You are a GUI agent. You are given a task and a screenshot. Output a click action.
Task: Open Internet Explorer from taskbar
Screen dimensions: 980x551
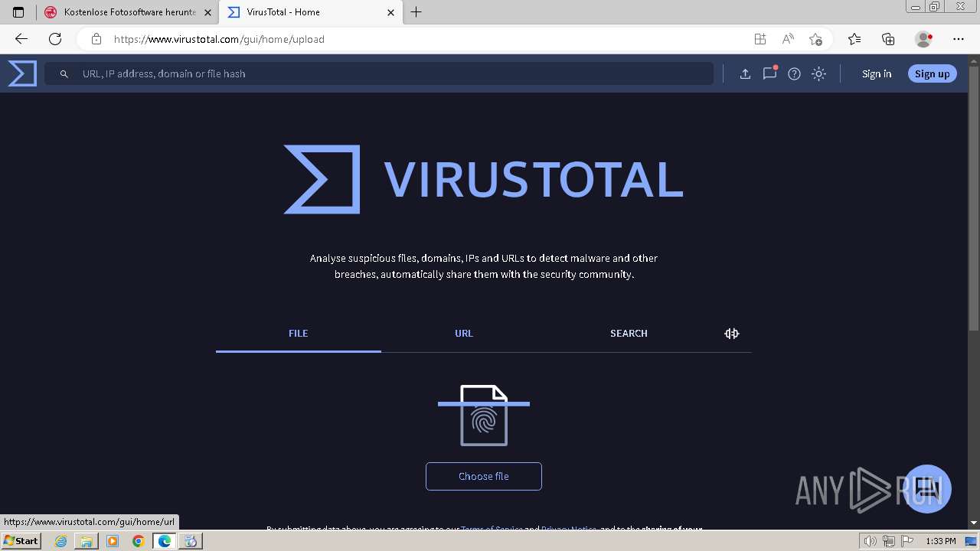tap(60, 541)
